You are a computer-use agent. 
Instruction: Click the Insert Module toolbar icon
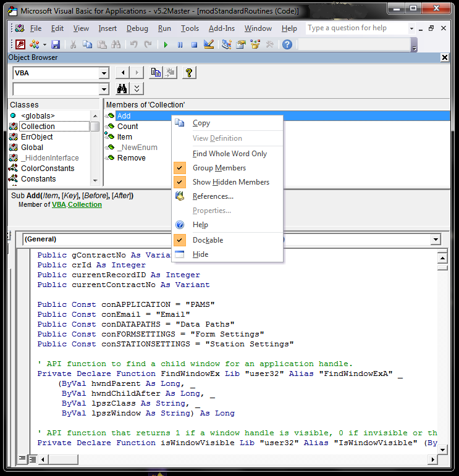(35, 44)
